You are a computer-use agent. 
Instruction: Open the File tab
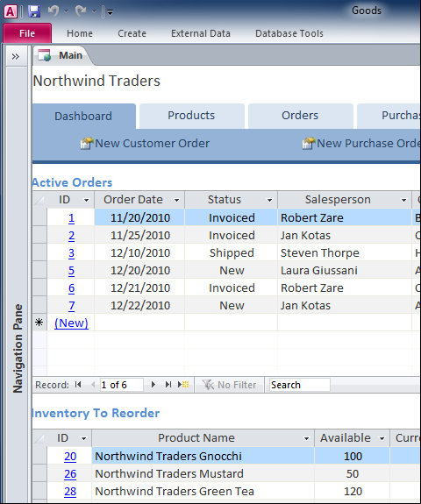27,33
